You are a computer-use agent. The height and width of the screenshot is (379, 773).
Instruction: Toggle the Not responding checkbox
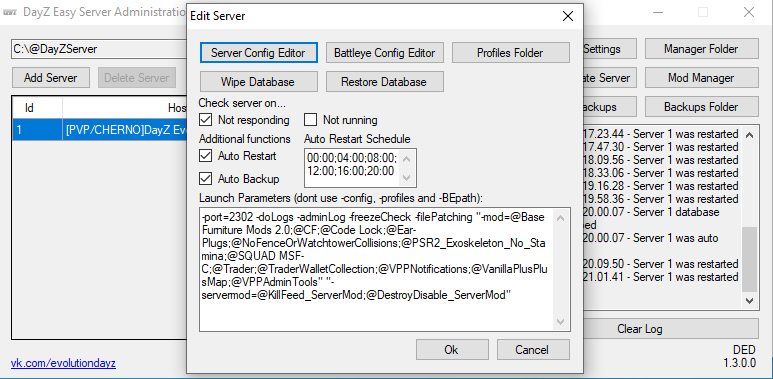click(x=205, y=120)
